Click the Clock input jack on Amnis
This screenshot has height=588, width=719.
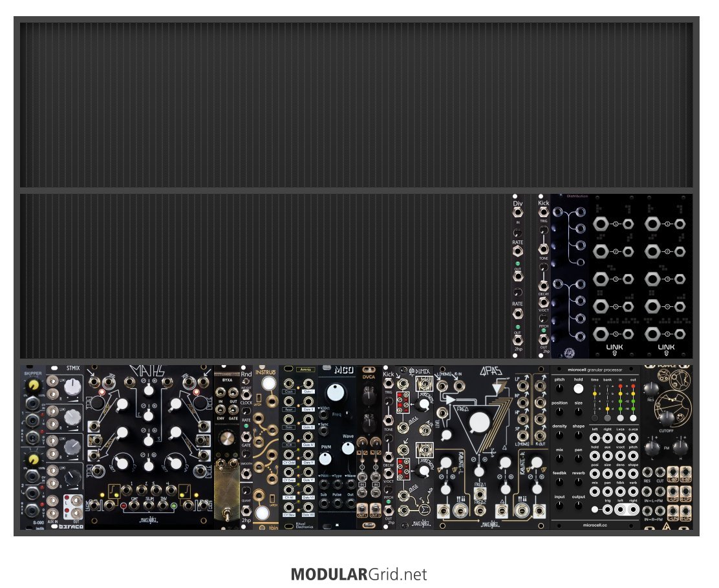289,384
